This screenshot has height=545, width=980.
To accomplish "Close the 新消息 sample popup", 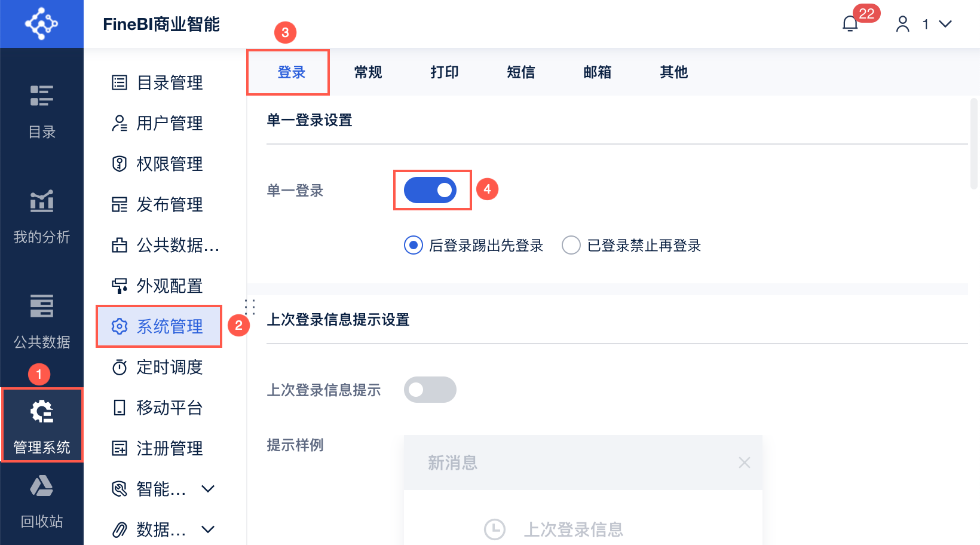I will [744, 463].
